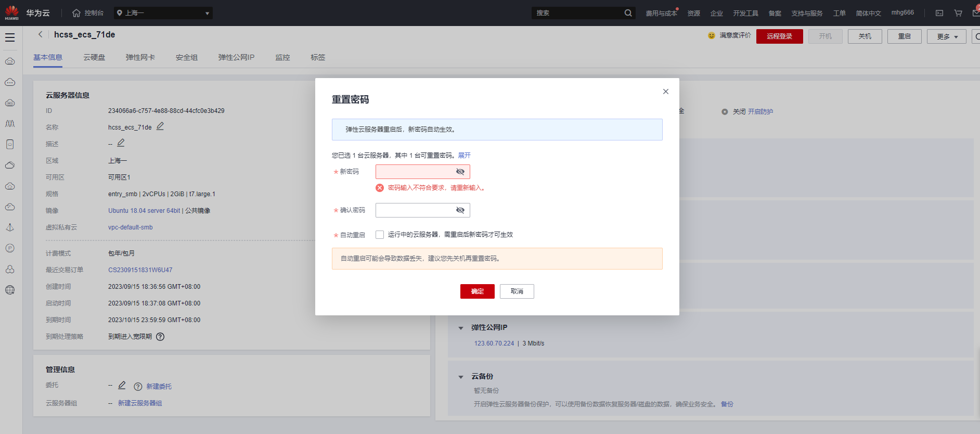The width and height of the screenshot is (980, 434).
Task: Edit the description pencil icon
Action: pos(121,143)
